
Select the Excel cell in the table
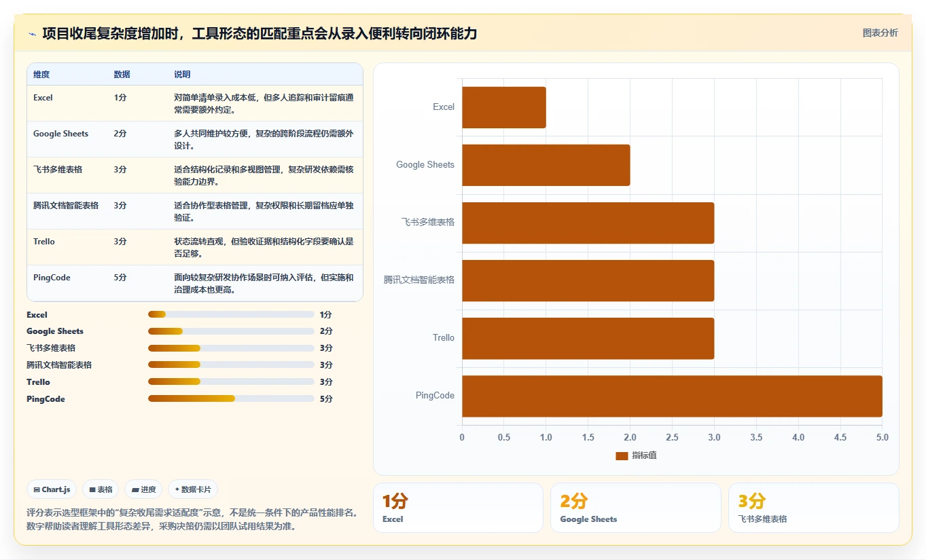pyautogui.click(x=43, y=98)
